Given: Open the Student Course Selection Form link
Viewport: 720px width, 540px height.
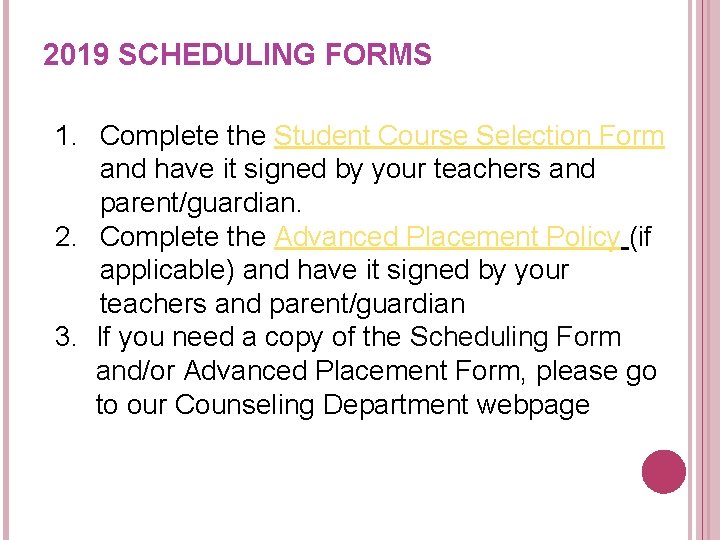Looking at the screenshot, I should (x=469, y=136).
